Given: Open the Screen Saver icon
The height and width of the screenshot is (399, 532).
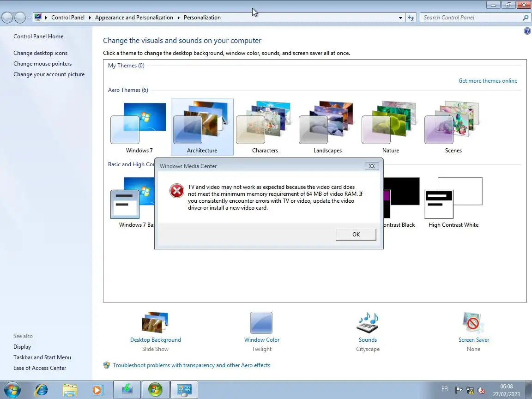Looking at the screenshot, I should click(473, 323).
